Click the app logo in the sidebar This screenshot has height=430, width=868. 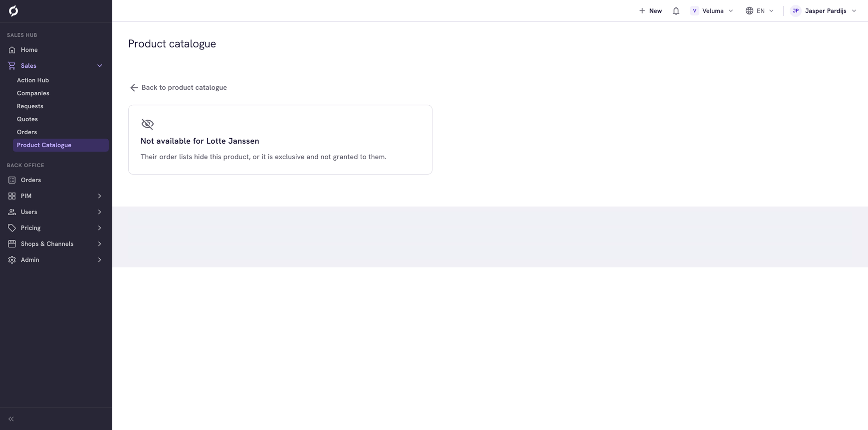tap(13, 11)
